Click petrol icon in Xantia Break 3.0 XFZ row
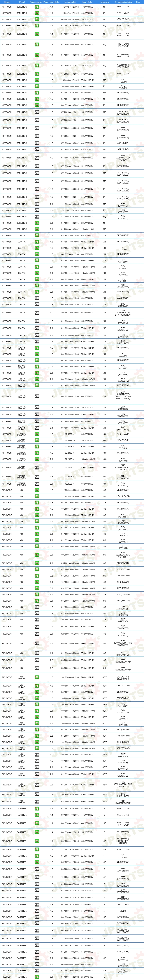Image resolution: width=144 pixels, height=980 pixels. 37,385
